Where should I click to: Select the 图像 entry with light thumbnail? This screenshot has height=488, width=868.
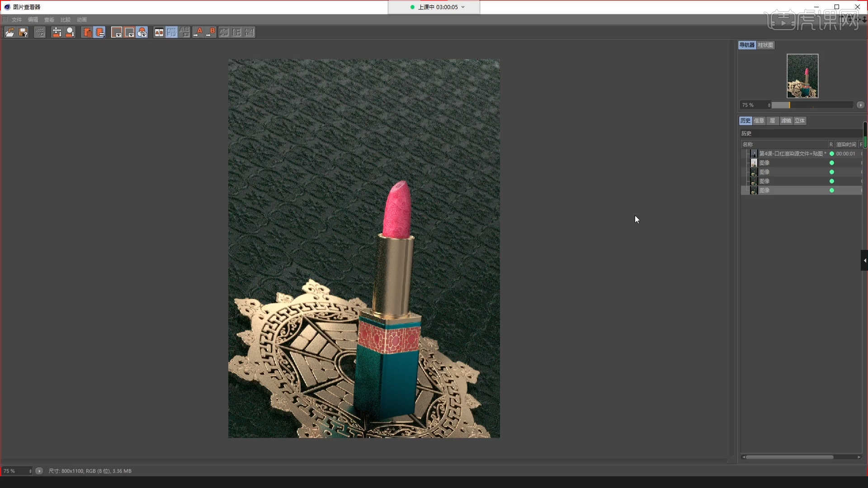point(764,163)
